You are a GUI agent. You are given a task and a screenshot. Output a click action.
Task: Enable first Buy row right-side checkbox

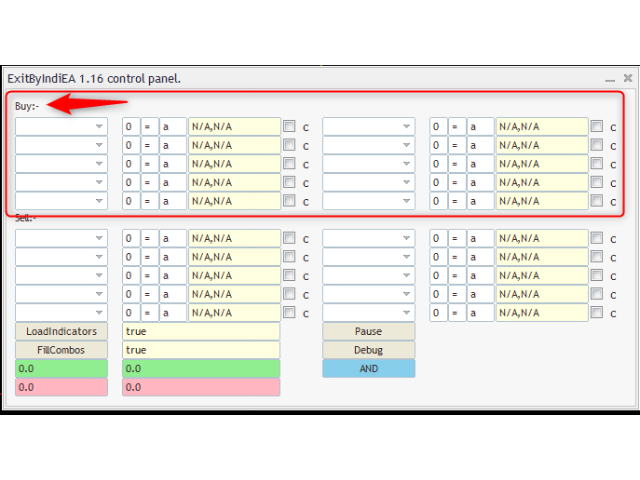(x=597, y=127)
